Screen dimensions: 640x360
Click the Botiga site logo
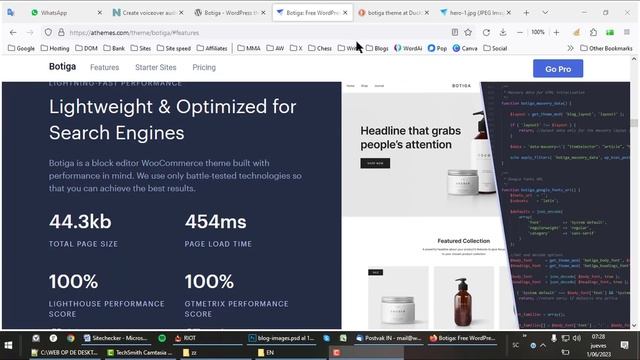point(62,67)
